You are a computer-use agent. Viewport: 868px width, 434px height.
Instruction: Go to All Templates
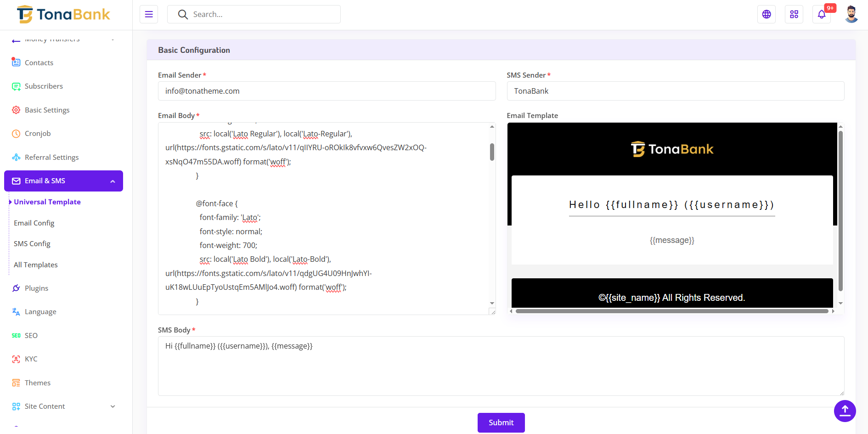click(x=36, y=265)
